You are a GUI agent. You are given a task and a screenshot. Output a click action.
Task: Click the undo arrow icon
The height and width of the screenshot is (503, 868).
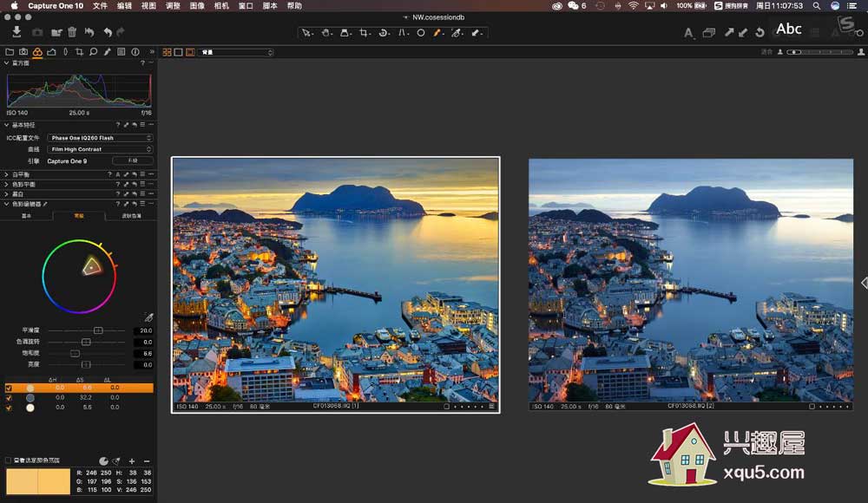point(108,32)
